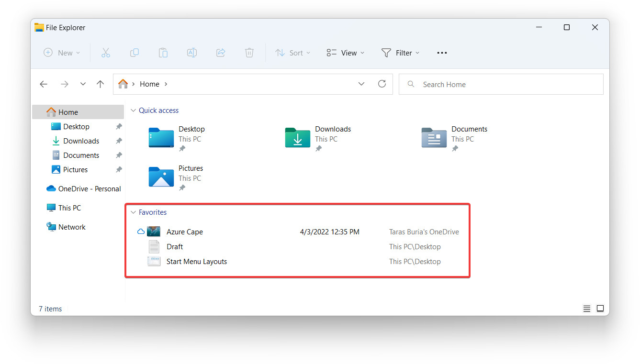
Task: Open the Filter menu
Action: [401, 53]
